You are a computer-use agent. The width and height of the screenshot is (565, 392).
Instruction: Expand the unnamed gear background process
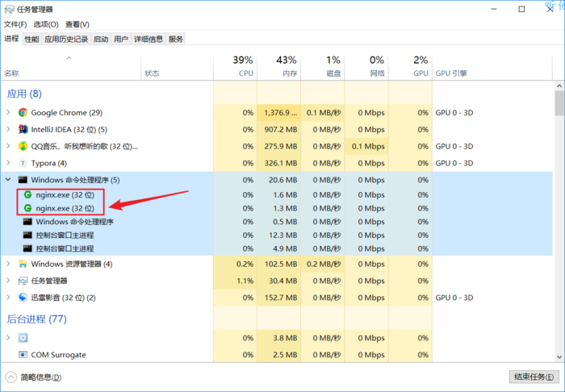[8, 338]
